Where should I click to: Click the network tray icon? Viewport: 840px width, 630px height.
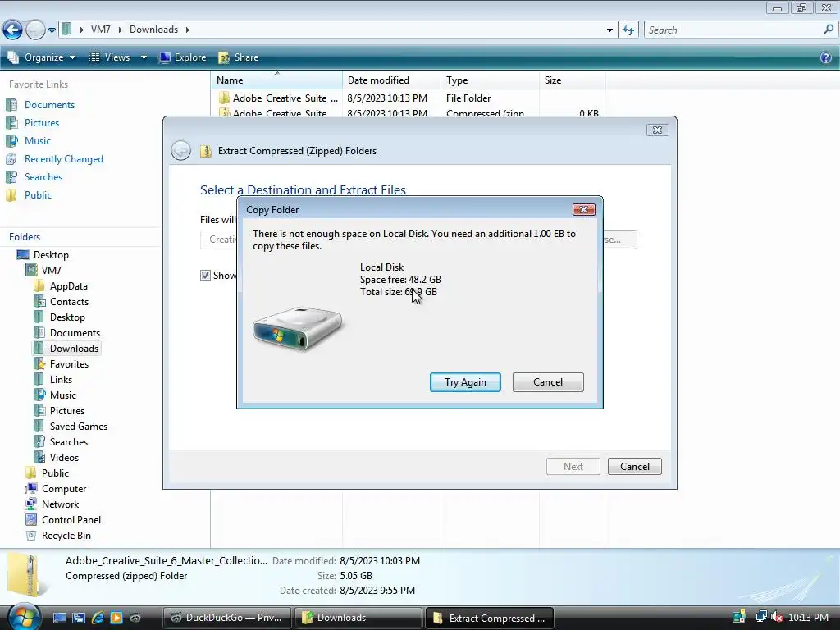pos(760,617)
